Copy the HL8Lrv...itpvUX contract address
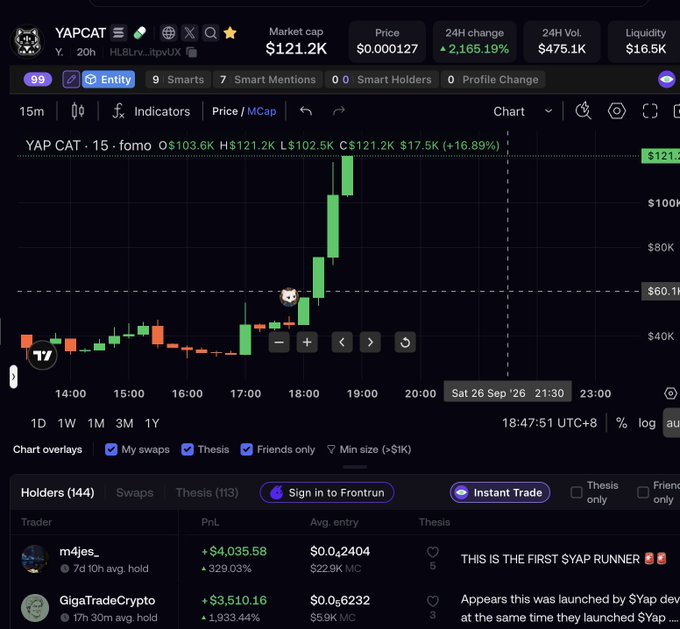680x629 pixels. coord(191,52)
